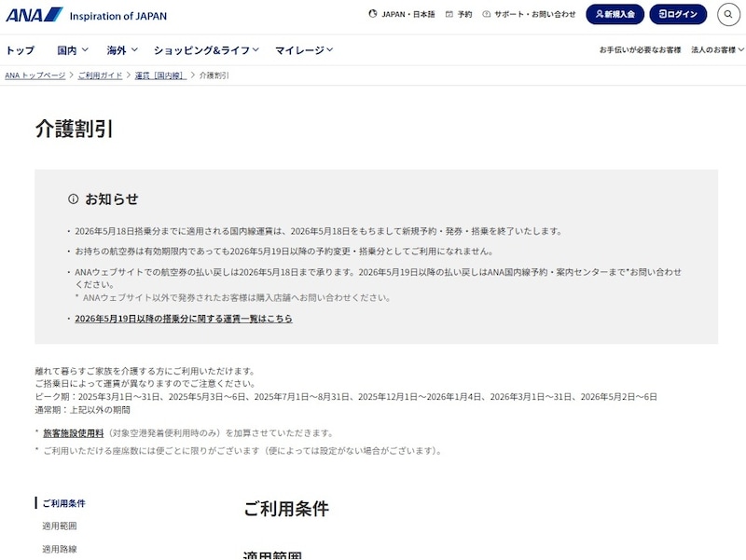Viewport: 746px width, 560px height.
Task: Open the search magnifier icon
Action: pyautogui.click(x=725, y=14)
